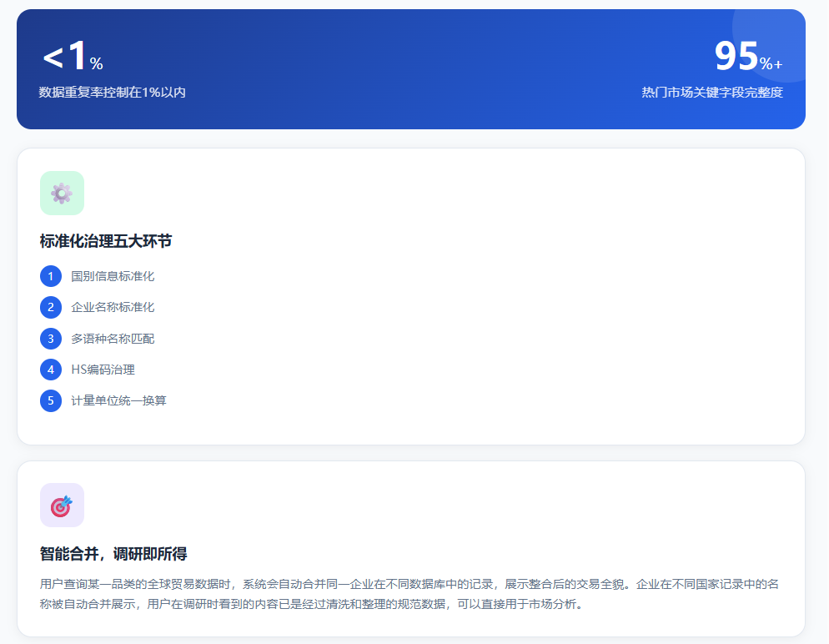Click the number 4 circle badge
Viewport: 829px width, 644px height.
(51, 370)
